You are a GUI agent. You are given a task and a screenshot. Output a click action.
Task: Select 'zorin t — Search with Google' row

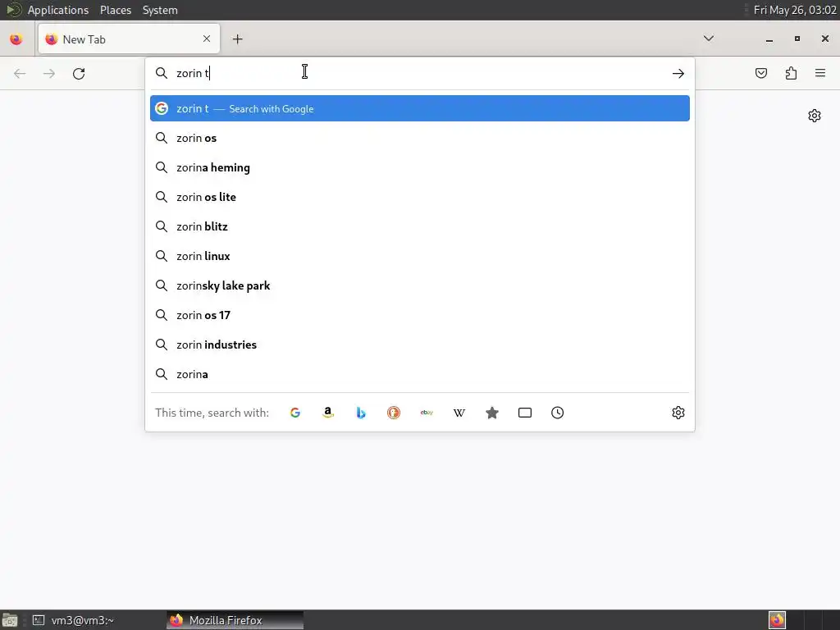click(x=419, y=108)
